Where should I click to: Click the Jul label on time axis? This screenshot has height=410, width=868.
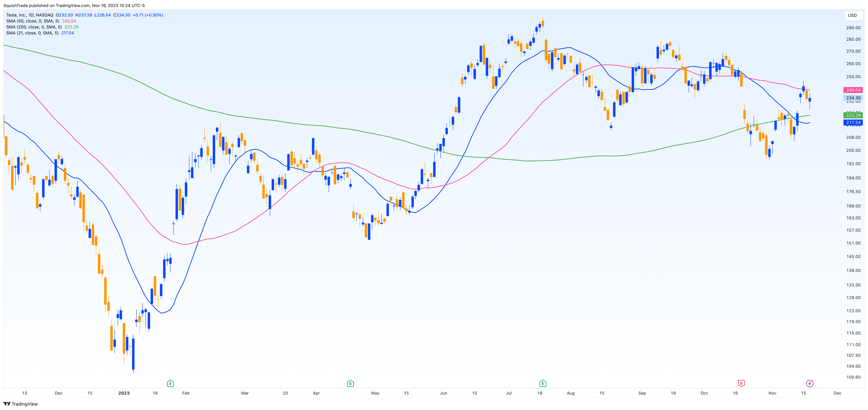[x=509, y=393]
